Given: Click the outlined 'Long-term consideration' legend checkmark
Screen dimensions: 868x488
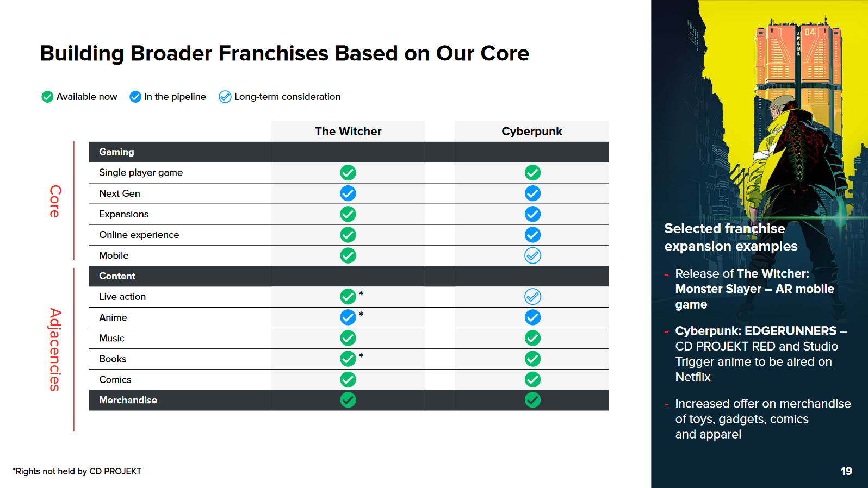Looking at the screenshot, I should tap(225, 97).
